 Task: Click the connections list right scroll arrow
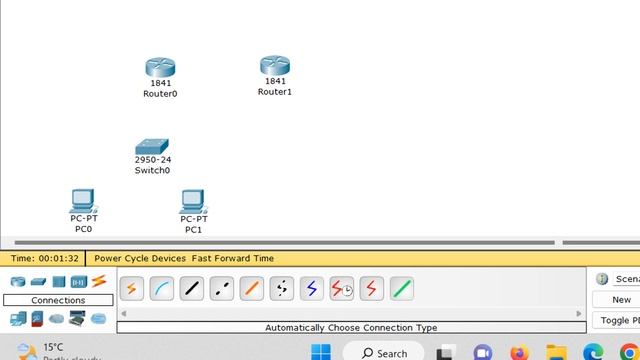[x=579, y=313]
